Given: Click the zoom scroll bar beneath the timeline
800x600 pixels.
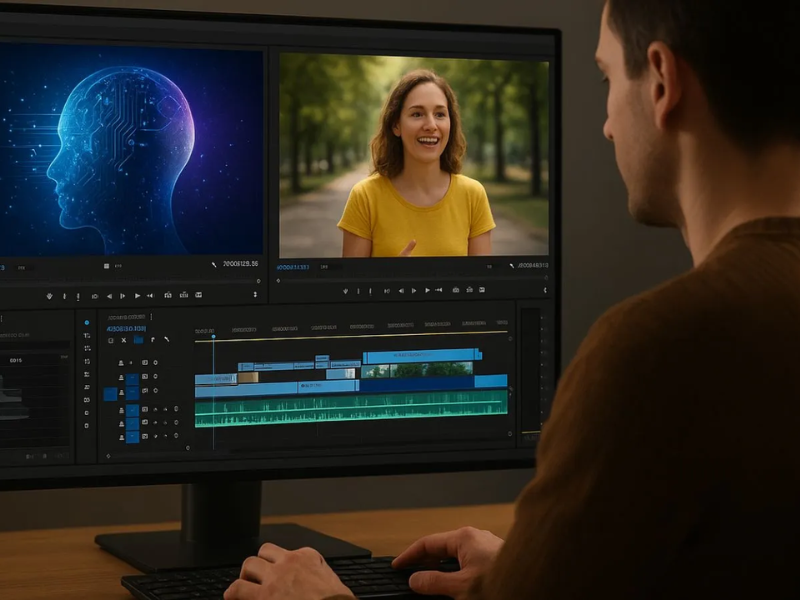Looking at the screenshot, I should pyautogui.click(x=350, y=441).
